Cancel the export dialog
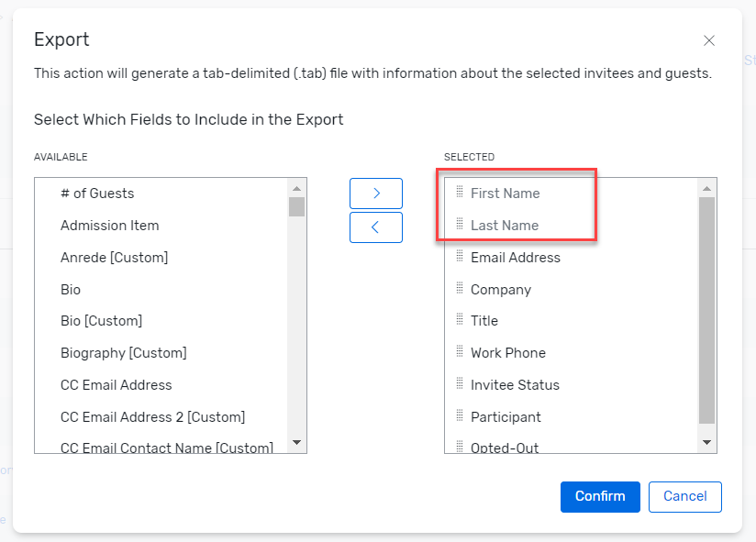 pyautogui.click(x=684, y=496)
